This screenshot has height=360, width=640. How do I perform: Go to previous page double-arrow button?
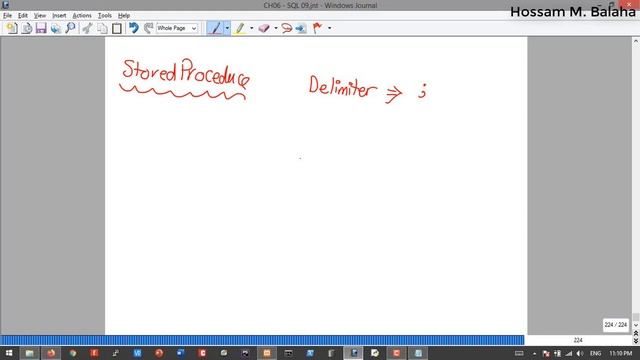point(636,333)
